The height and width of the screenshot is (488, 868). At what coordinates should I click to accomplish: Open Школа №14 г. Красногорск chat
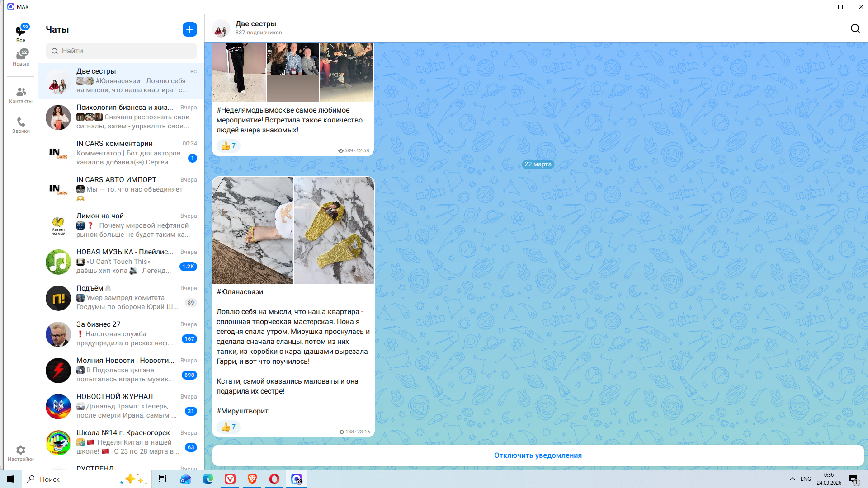point(121,442)
